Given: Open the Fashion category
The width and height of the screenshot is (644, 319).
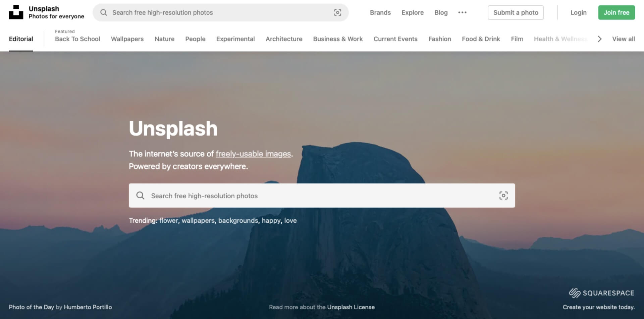Looking at the screenshot, I should 439,39.
